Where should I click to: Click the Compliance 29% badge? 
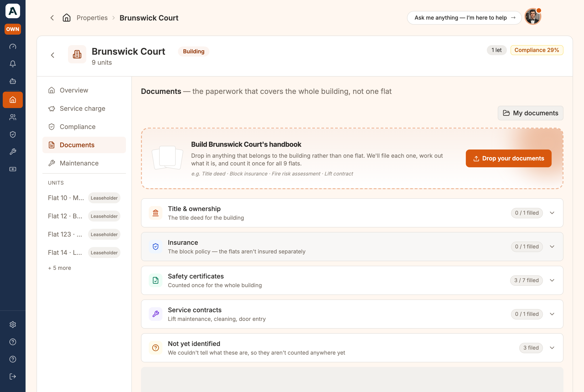point(537,50)
